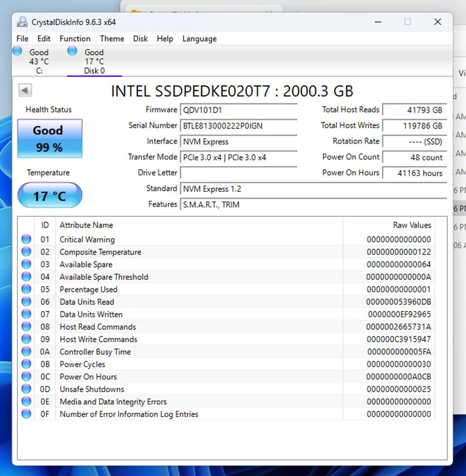
Task: Open the Function menu
Action: (x=75, y=39)
